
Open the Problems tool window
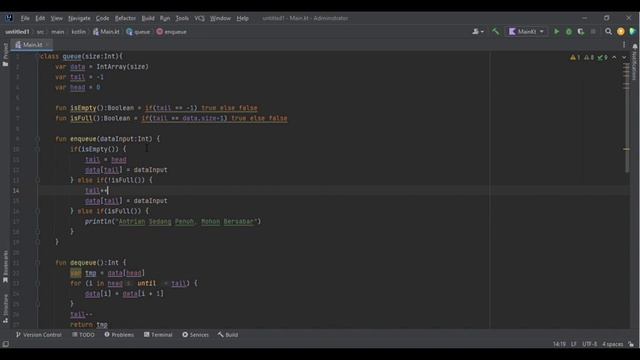click(x=119, y=335)
